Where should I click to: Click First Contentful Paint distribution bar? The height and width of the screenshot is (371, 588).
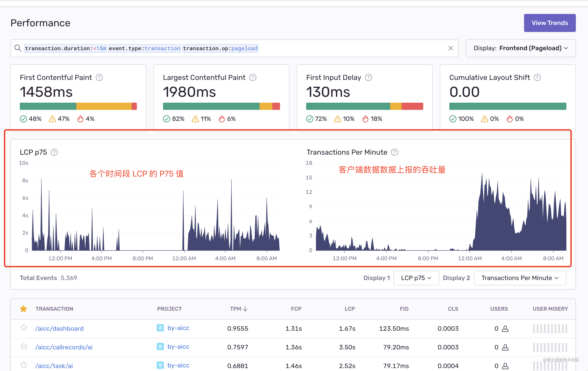pos(78,106)
